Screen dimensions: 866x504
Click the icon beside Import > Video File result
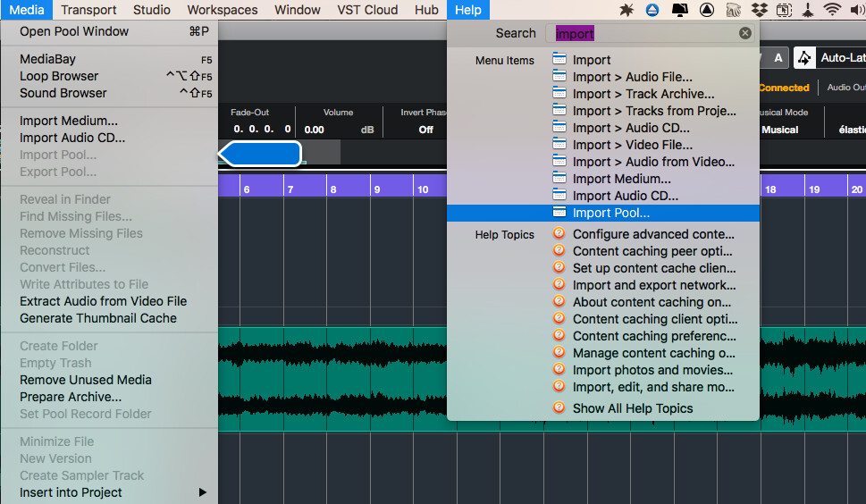[x=559, y=144]
